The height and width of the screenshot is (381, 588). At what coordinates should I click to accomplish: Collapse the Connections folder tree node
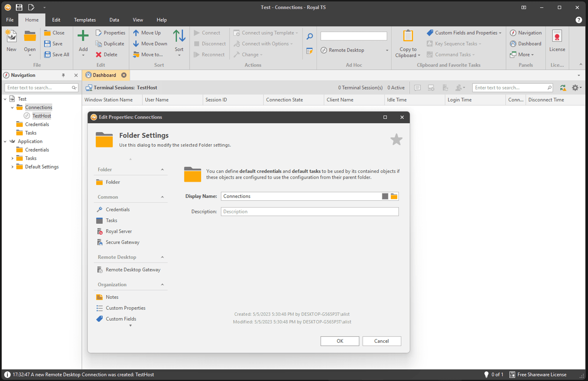coord(12,108)
